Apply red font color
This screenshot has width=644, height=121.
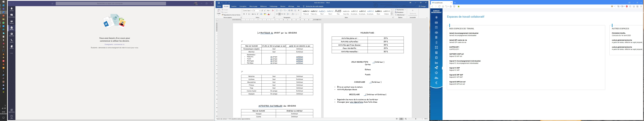(269, 14)
